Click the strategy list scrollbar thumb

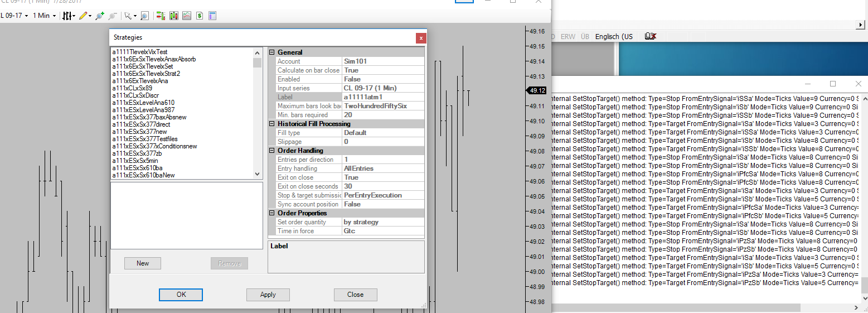point(257,62)
